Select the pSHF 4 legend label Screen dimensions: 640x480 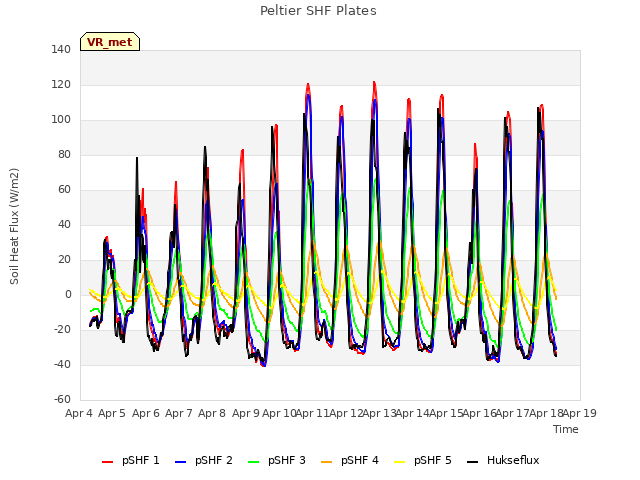coord(360,460)
